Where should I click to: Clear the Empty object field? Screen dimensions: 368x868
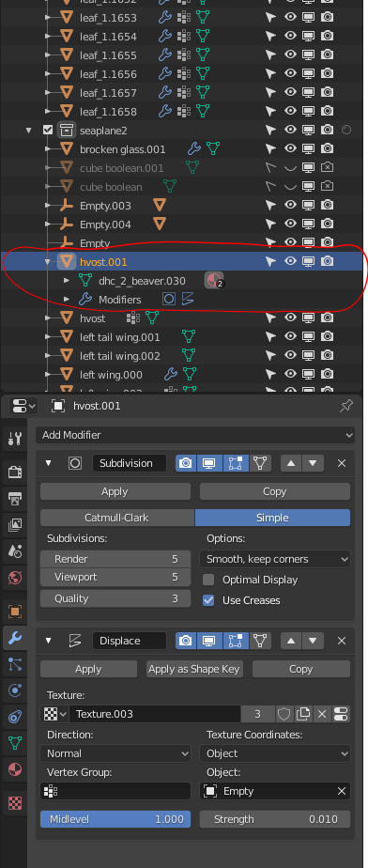342,792
